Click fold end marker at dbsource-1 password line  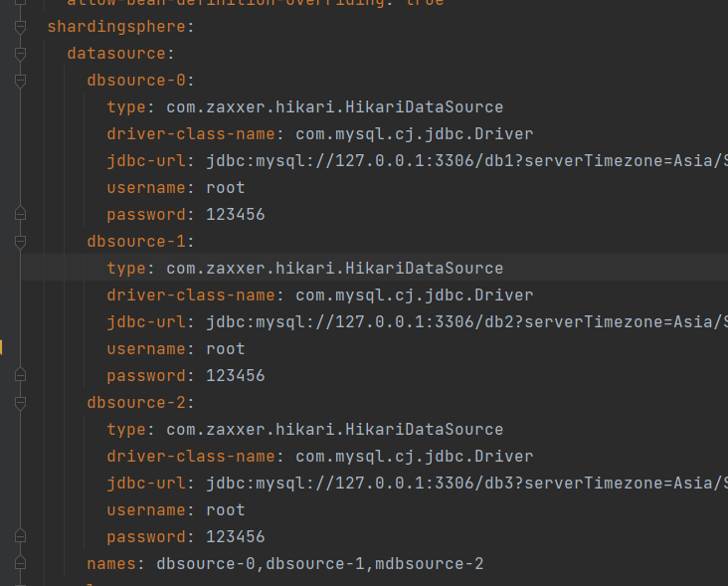point(21,375)
